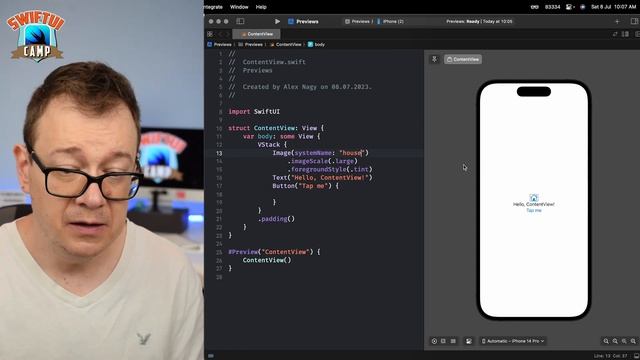Image resolution: width=640 pixels, height=360 pixels.
Task: Open the related items grid icon
Action: coord(210,34)
